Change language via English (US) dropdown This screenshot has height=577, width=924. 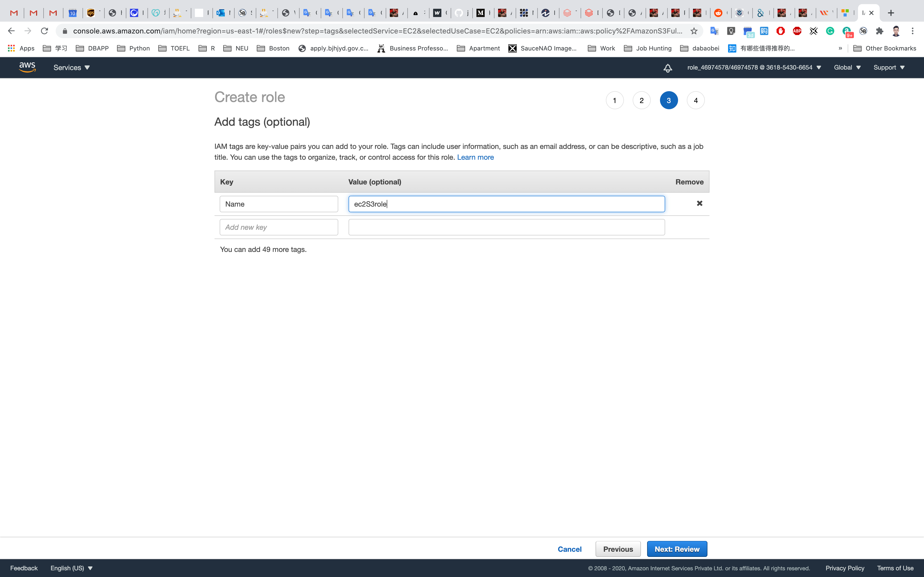(x=71, y=568)
